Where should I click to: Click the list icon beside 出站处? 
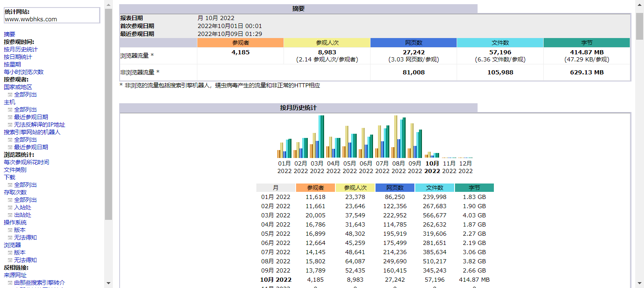10,215
